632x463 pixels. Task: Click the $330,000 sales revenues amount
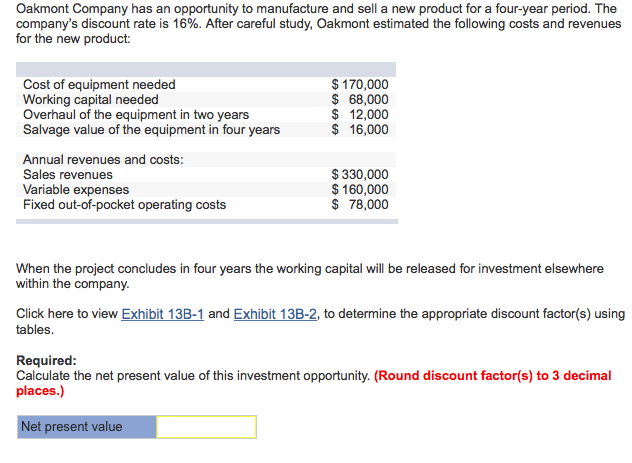[360, 174]
